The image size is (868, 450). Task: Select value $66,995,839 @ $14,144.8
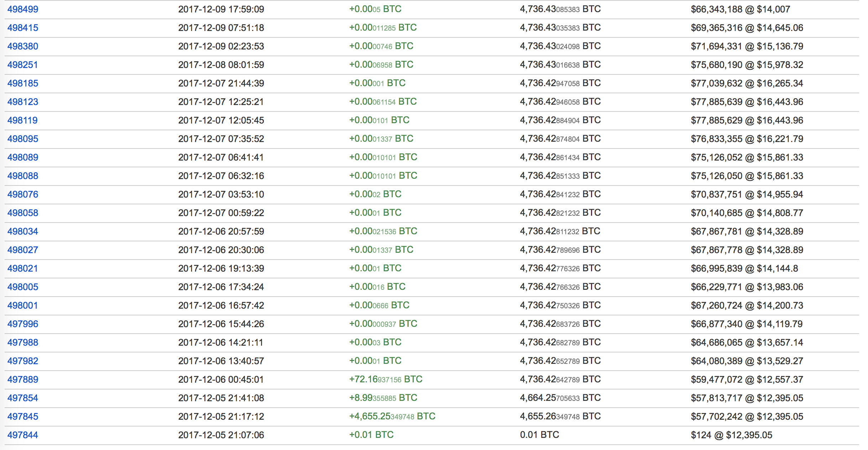(744, 268)
